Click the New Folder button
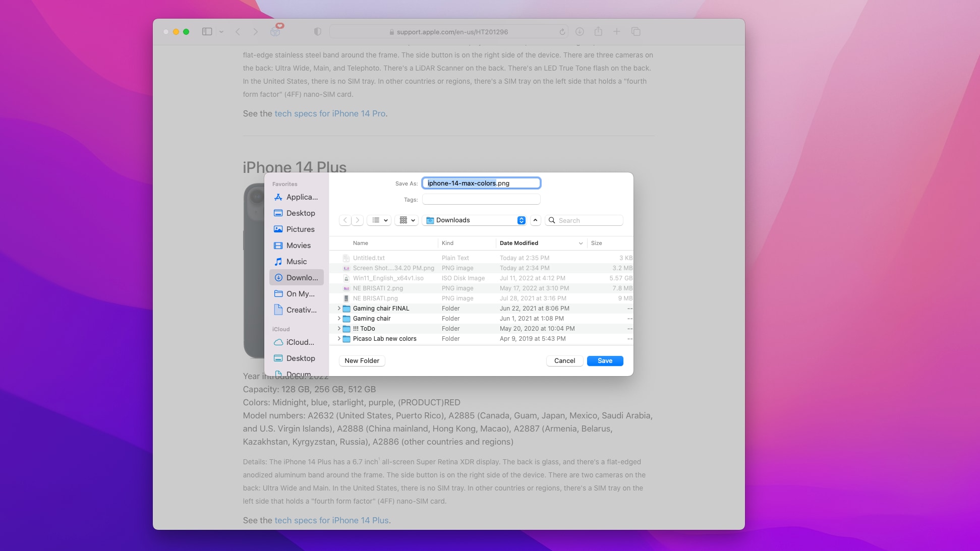This screenshot has width=980, height=551. coord(362,361)
